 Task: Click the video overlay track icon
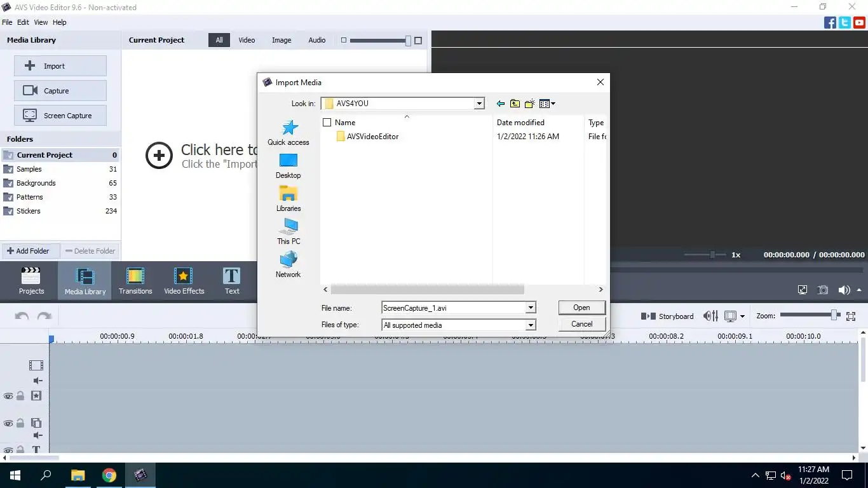coord(36,423)
